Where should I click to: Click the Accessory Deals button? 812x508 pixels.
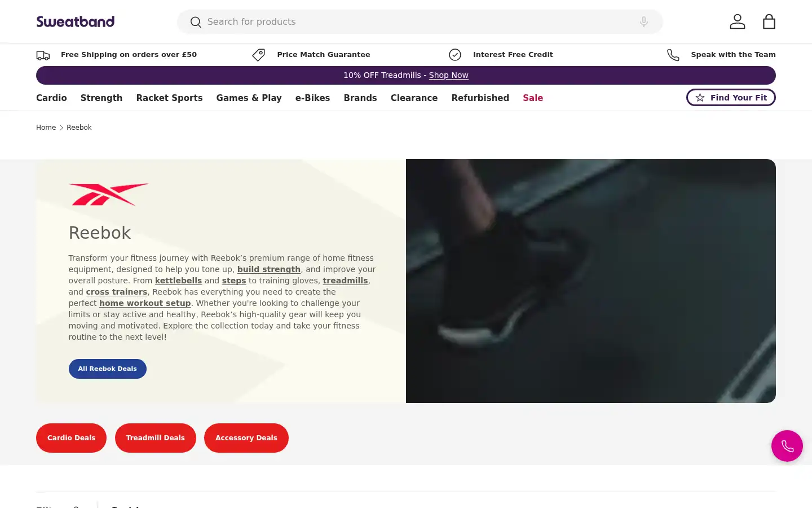[246, 438]
